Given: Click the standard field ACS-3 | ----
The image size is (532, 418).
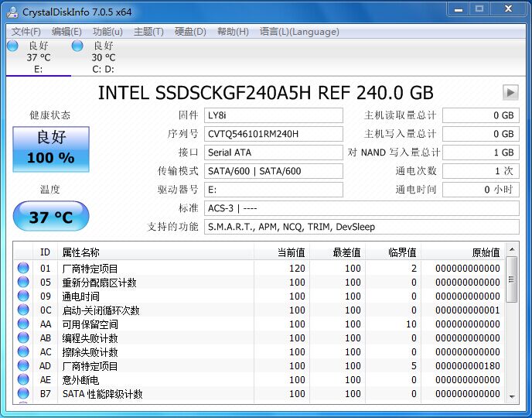Looking at the screenshot, I should 362,208.
